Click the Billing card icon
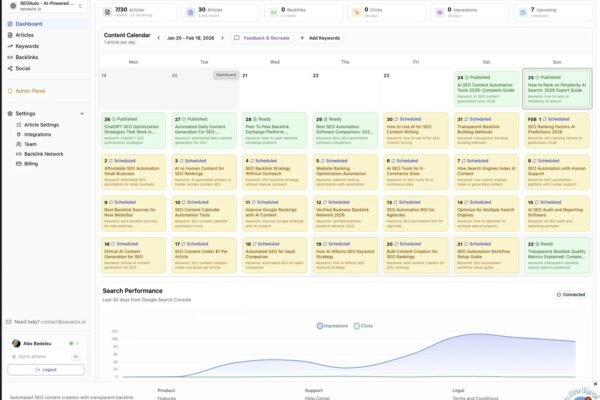This screenshot has height=400, width=600. point(19,163)
